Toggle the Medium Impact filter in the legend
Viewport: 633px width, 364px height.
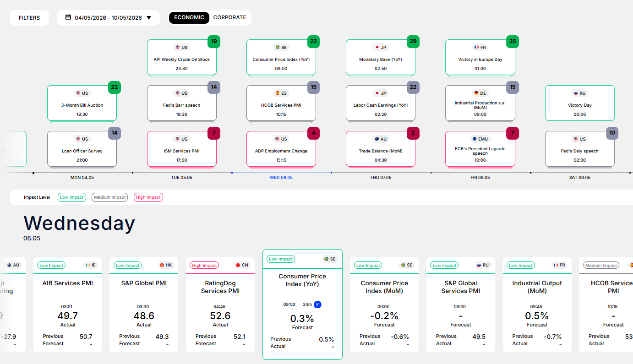click(x=110, y=197)
